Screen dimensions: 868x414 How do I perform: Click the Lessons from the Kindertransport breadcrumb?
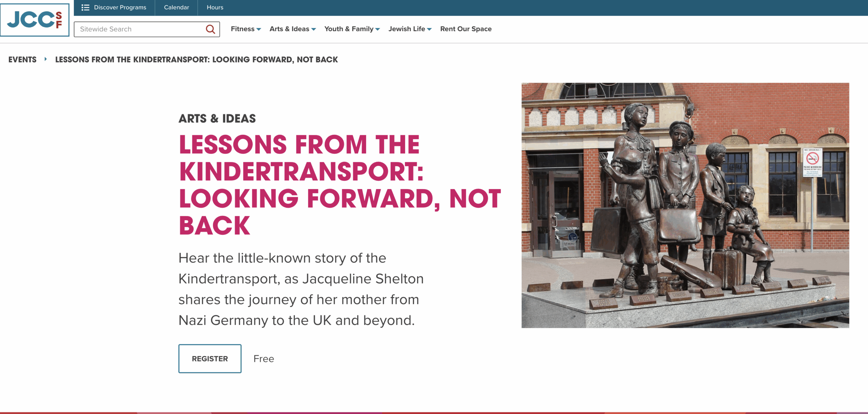[196, 60]
